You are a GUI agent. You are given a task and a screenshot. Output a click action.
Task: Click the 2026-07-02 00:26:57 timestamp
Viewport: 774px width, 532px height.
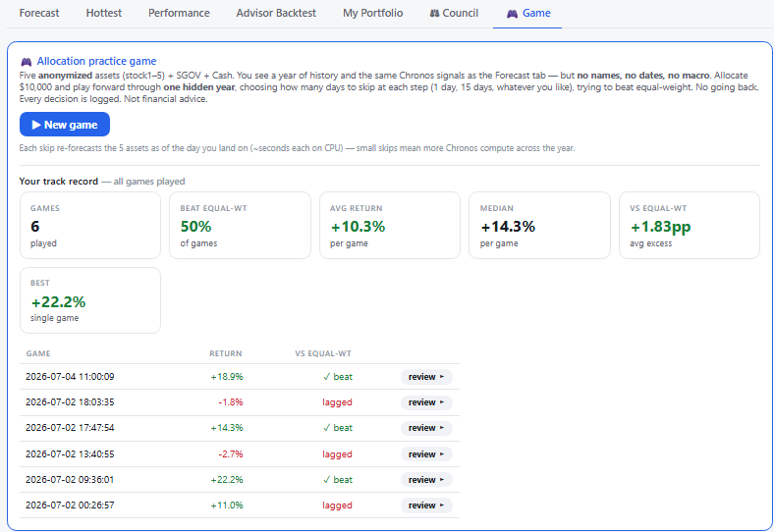pyautogui.click(x=70, y=505)
